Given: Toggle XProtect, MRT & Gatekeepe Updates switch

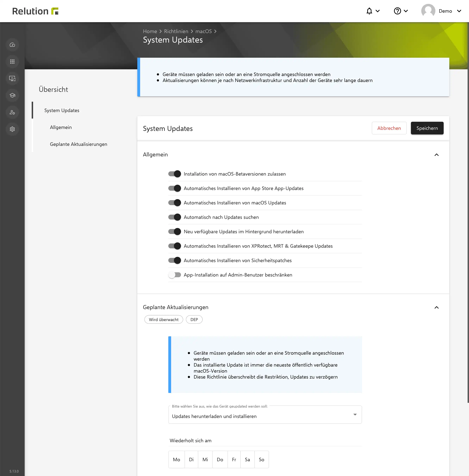Looking at the screenshot, I should 174,246.
